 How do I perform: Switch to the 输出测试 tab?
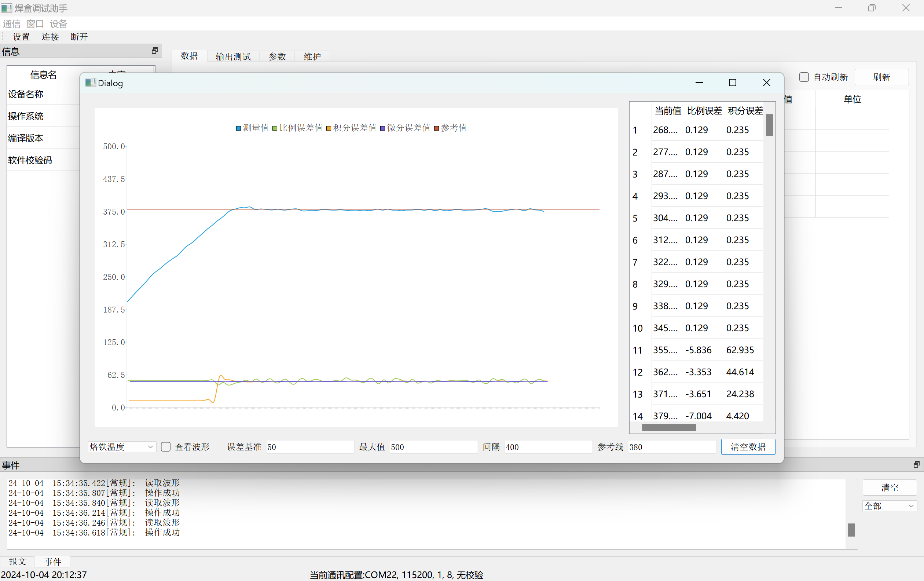[x=233, y=56]
